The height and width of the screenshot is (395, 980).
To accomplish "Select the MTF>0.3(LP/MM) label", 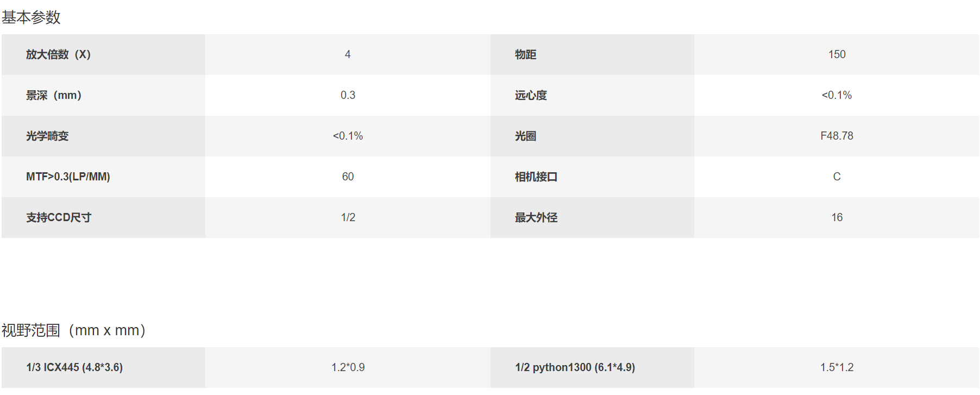I will [x=68, y=177].
